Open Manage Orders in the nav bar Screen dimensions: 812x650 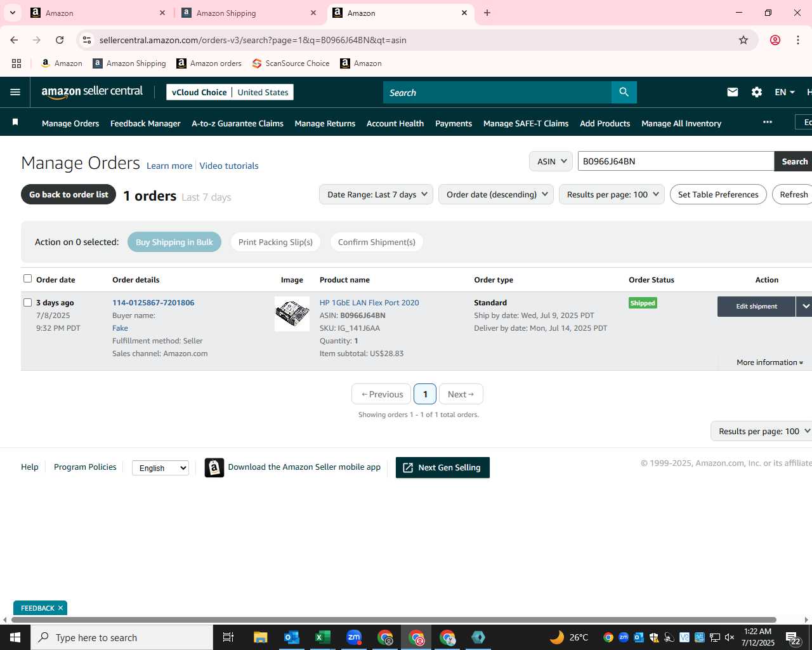(x=70, y=123)
